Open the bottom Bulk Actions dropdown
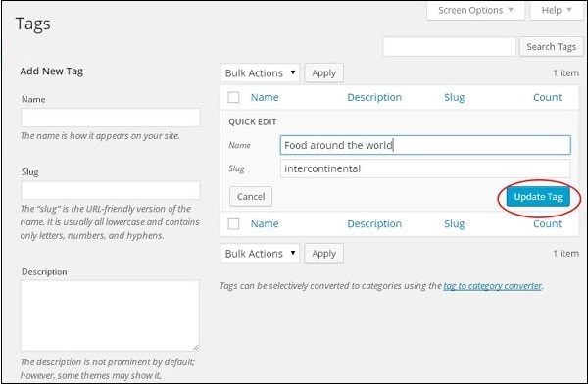Viewport: 588px width, 384px height. coord(260,254)
